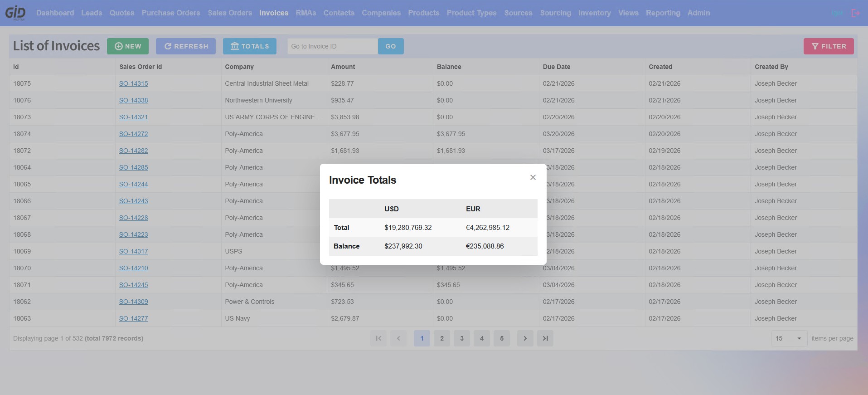This screenshot has width=868, height=395.
Task: Click the GO button
Action: point(391,46)
